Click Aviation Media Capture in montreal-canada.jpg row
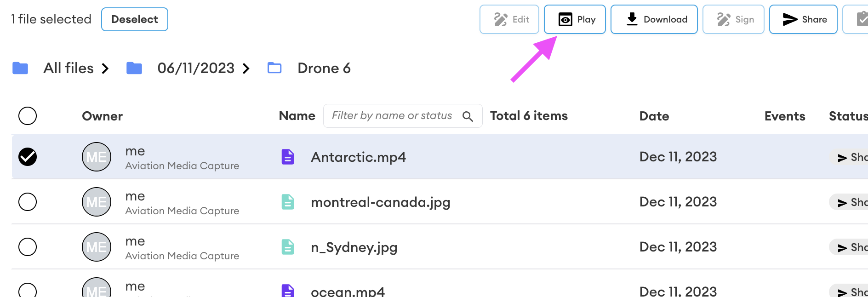The image size is (868, 297). 182,211
